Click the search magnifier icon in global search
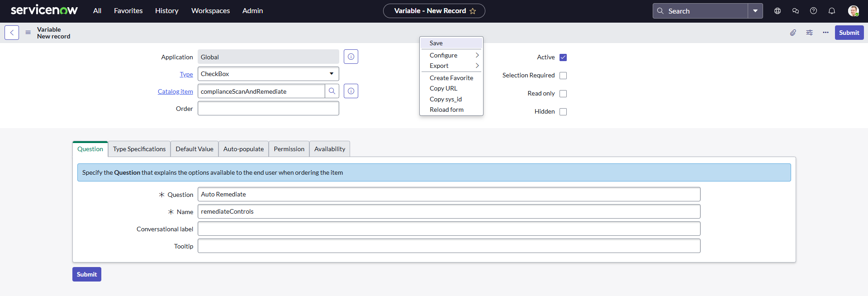The image size is (868, 296). tap(660, 11)
